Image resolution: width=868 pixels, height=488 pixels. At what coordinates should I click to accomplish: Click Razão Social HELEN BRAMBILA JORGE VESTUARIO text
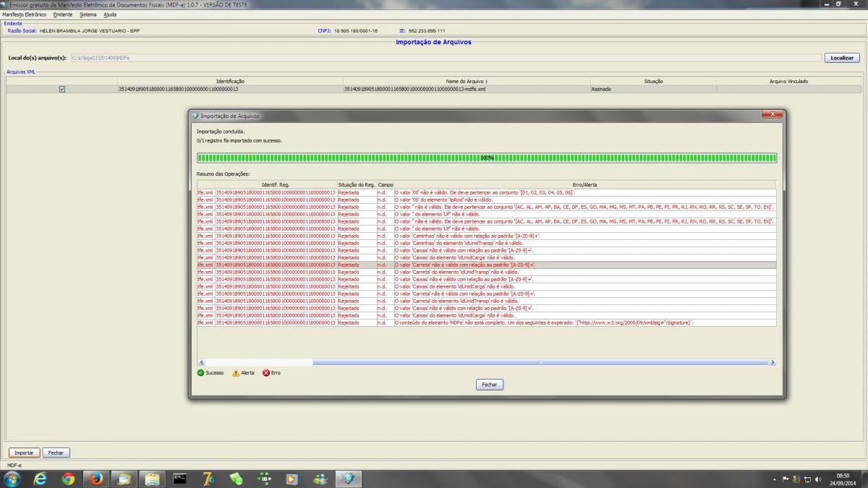(x=89, y=31)
